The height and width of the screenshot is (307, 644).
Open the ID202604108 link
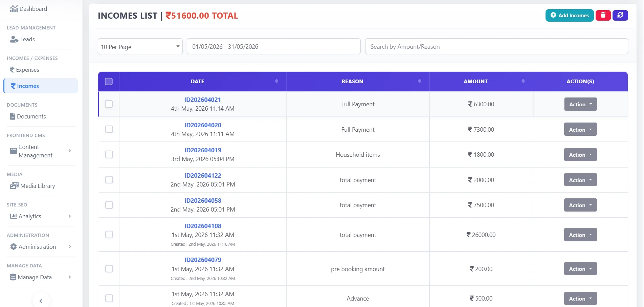click(x=203, y=226)
